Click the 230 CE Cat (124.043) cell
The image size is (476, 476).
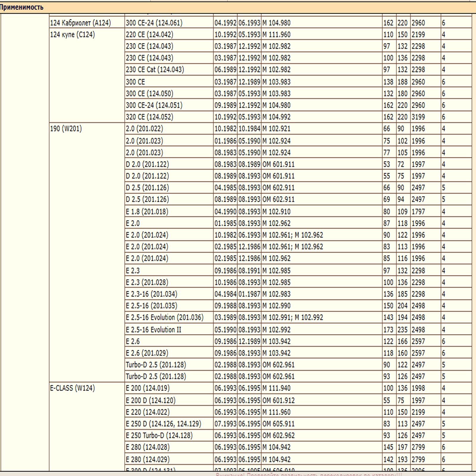(169, 70)
